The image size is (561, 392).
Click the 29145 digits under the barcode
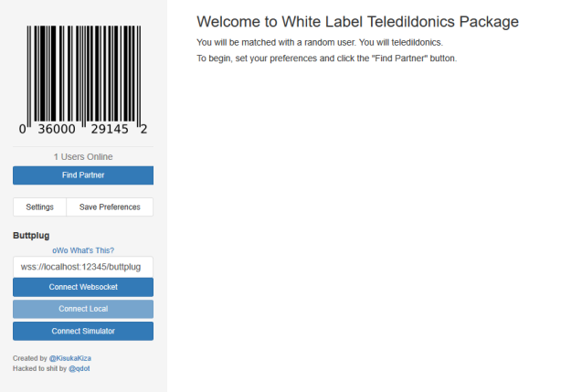[x=110, y=129]
